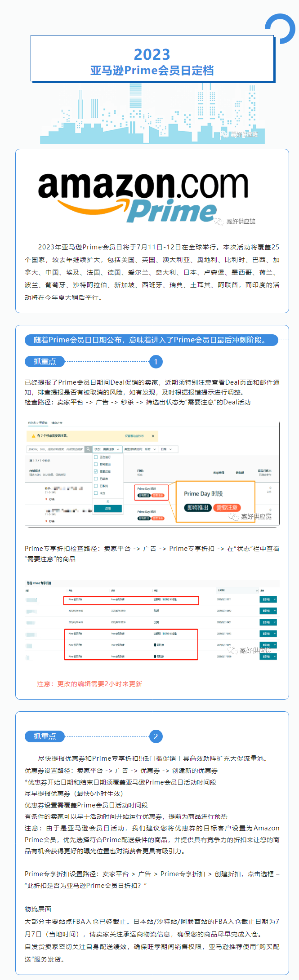Click the 上次修改 column header
Image resolution: width=299 pixels, height=980 pixels.
coord(221,590)
